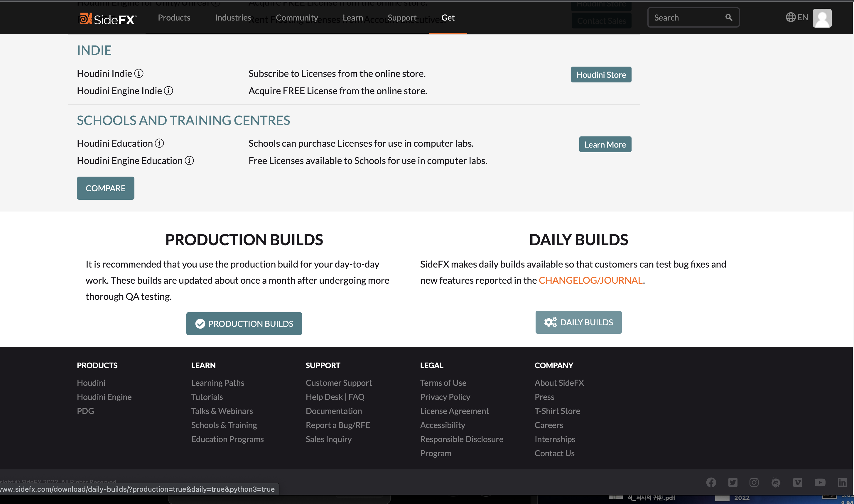Click the info icon beside Houdini Indie
854x504 pixels.
[x=139, y=73]
